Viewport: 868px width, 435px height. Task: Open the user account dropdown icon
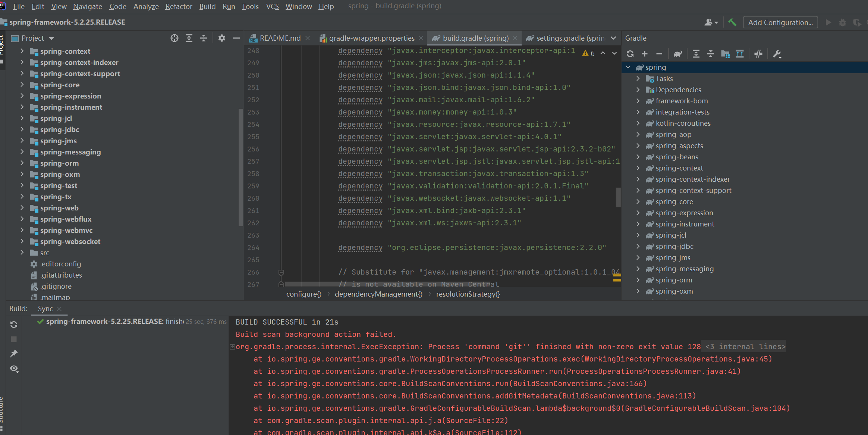[x=711, y=22]
